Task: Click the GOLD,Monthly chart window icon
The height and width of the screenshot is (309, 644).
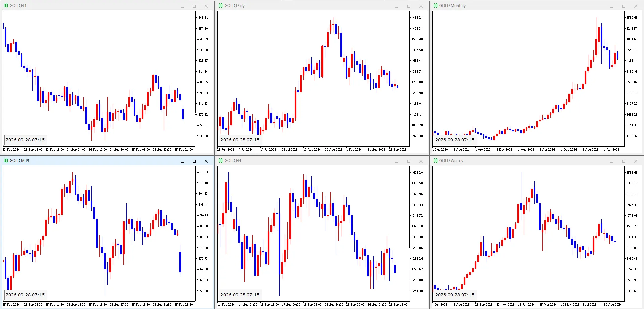Action: click(435, 6)
